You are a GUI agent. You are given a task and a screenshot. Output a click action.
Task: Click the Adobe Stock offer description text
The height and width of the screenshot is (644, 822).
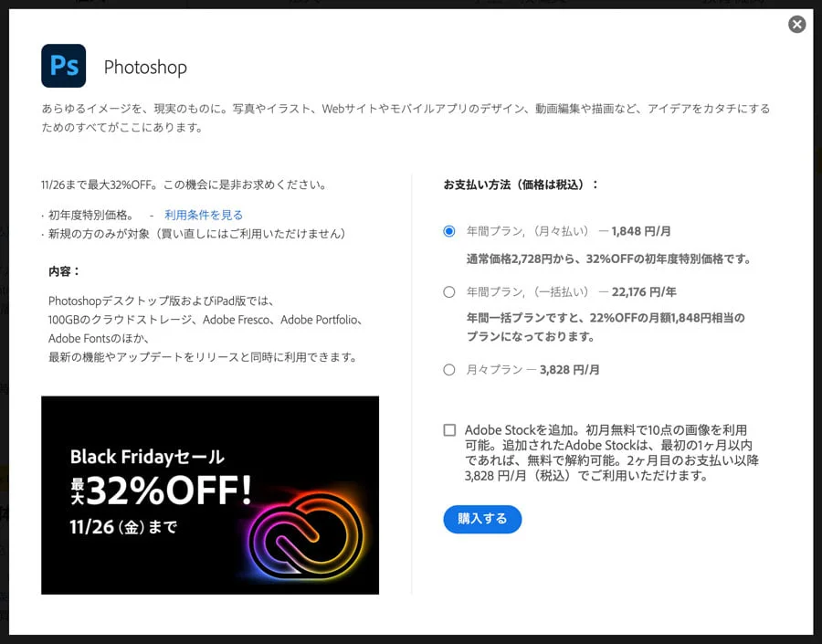click(611, 452)
